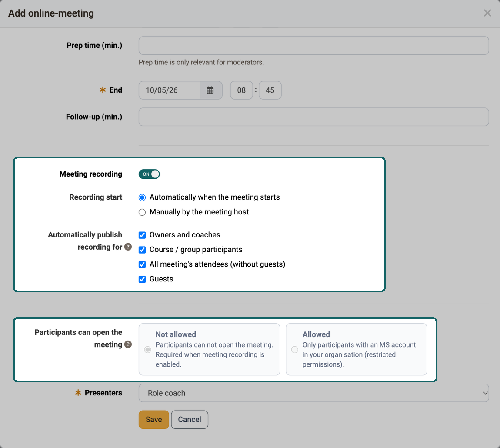Edit the End date field
Image resolution: width=500 pixels, height=448 pixels.
click(169, 90)
